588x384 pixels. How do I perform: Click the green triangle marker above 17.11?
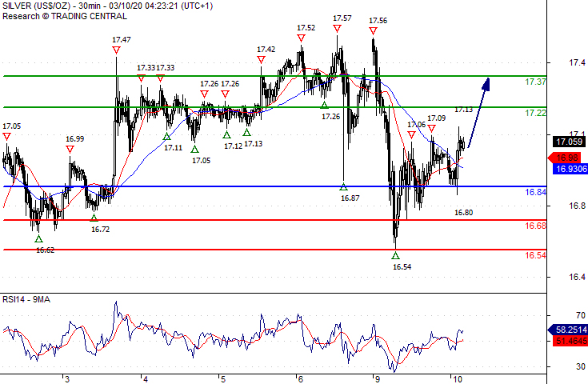point(167,137)
